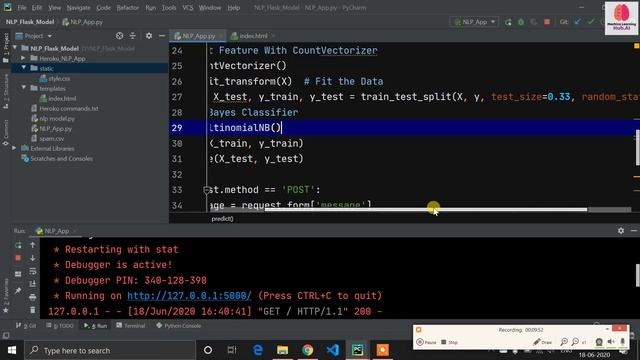Go up the stack trace arrow

33,245
